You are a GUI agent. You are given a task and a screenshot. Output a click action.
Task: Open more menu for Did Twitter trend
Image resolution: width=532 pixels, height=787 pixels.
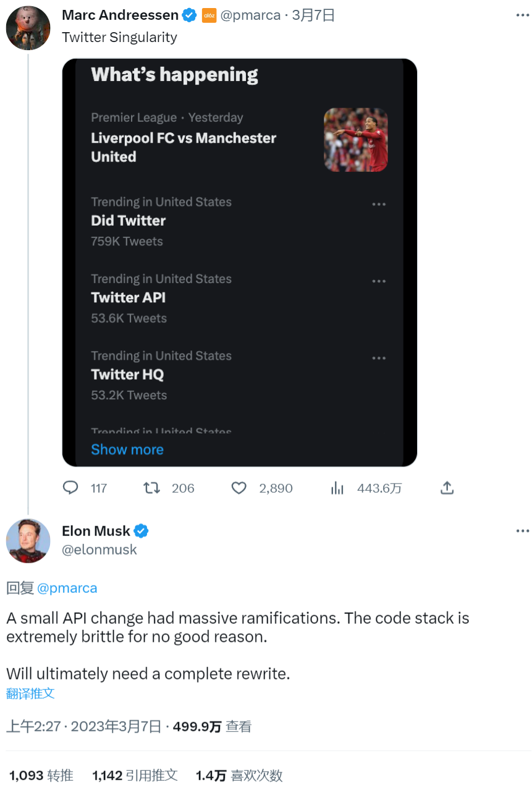[379, 204]
